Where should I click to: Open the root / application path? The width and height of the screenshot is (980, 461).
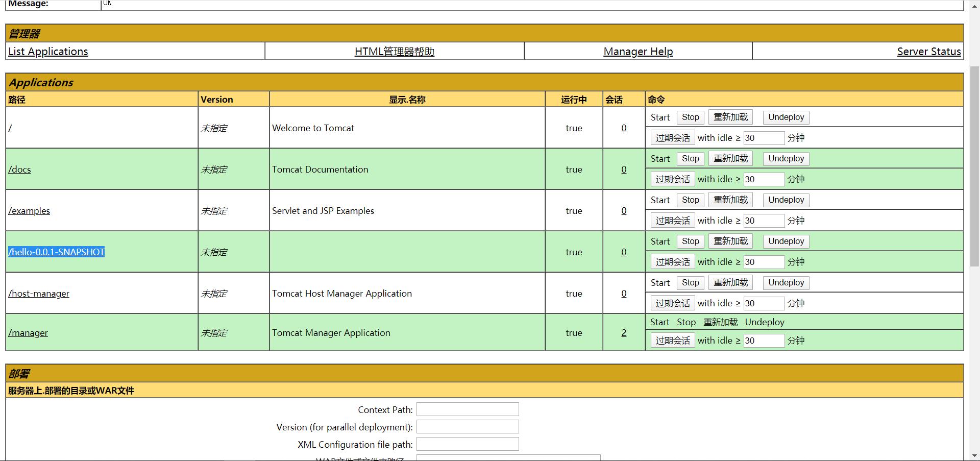click(10, 128)
